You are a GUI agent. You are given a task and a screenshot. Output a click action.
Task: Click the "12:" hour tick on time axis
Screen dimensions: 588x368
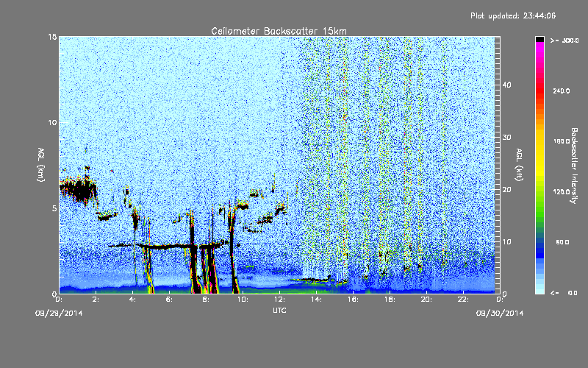280,300
